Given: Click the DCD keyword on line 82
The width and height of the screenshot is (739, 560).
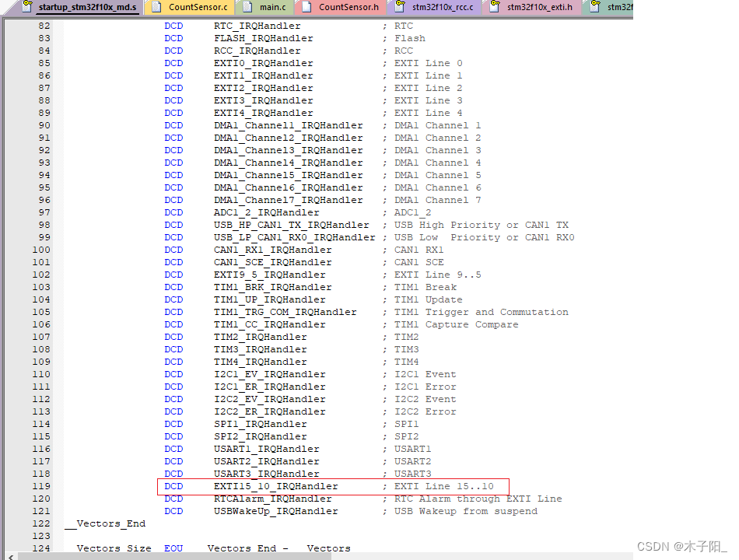Looking at the screenshot, I should (x=173, y=26).
